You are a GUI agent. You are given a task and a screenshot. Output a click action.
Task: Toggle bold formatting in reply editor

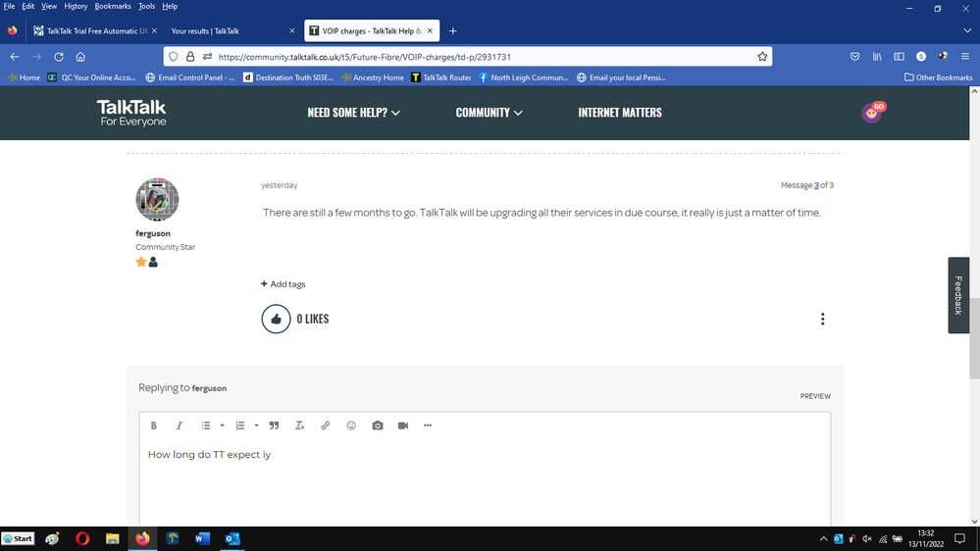coord(154,426)
